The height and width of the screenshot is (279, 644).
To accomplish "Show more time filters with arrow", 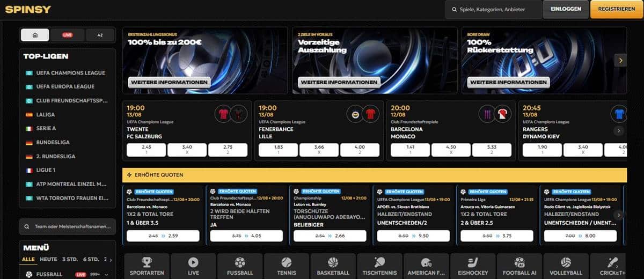I will click(111, 260).
